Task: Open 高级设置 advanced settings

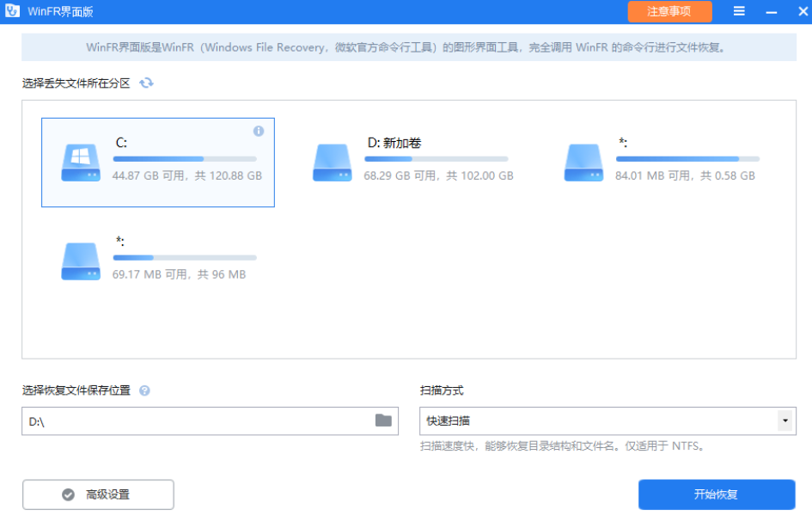Action: (x=99, y=494)
